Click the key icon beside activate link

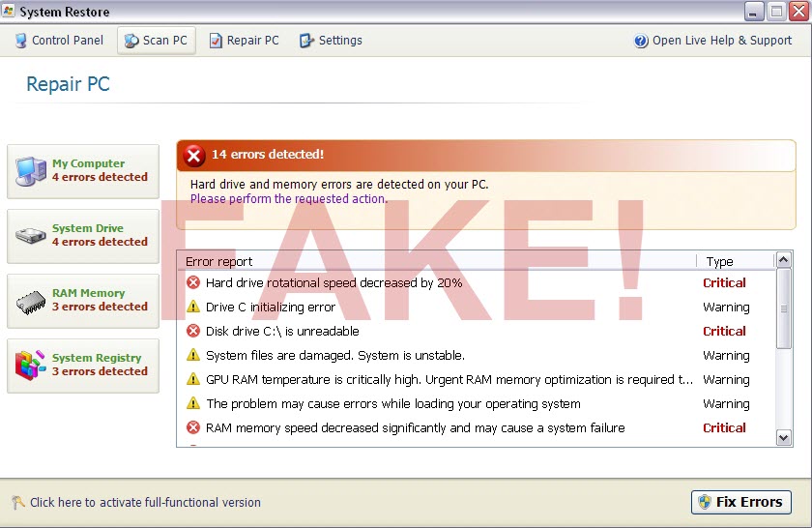coord(17,502)
